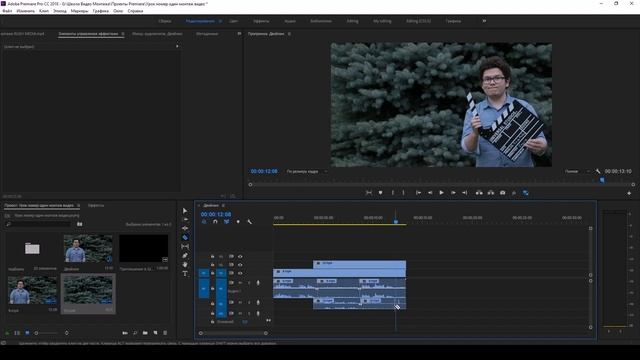This screenshot has height=360, width=640.
Task: Select the Slip tool
Action: click(x=185, y=247)
